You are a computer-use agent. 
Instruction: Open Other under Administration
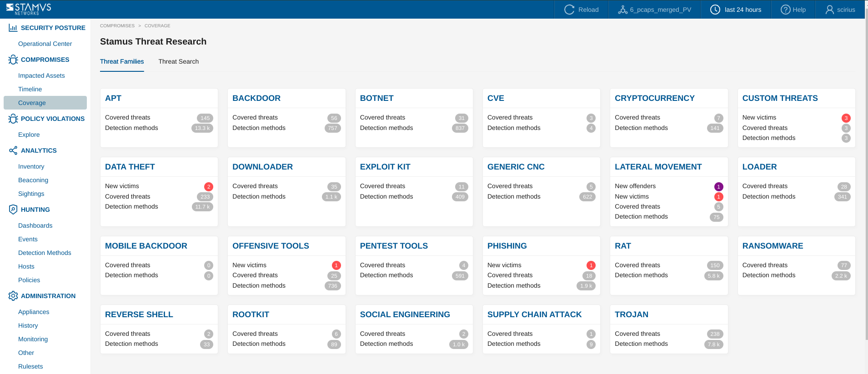click(x=26, y=353)
